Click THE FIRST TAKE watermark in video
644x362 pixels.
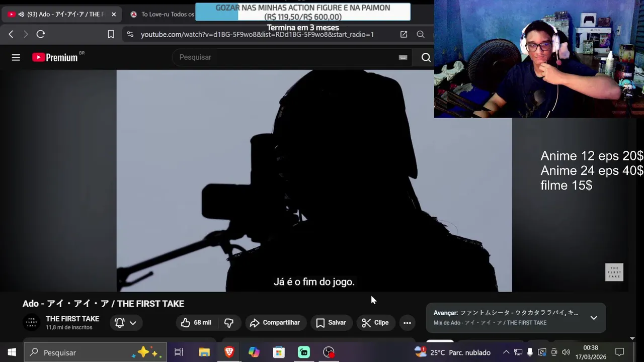pos(614,272)
